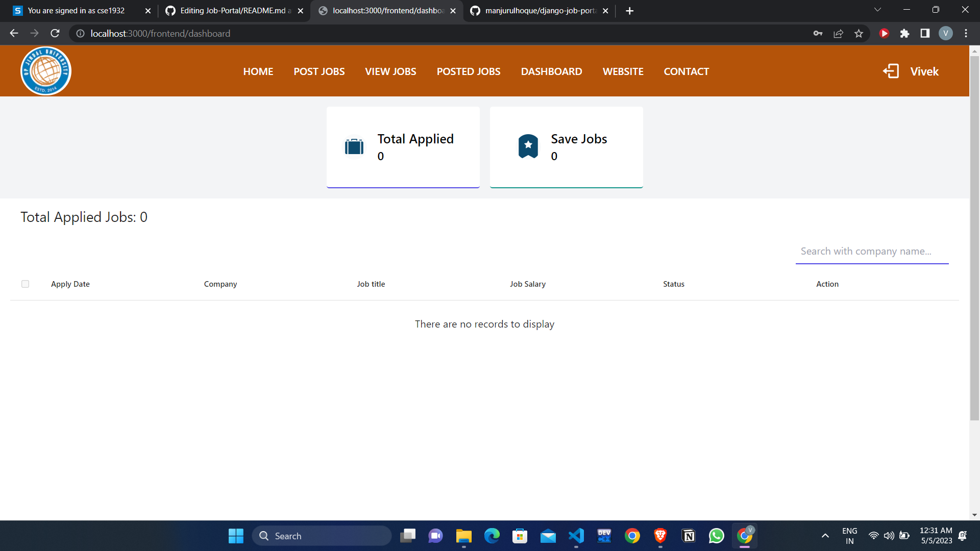
Task: Select the DASHBOARD menu item
Action: point(551,71)
